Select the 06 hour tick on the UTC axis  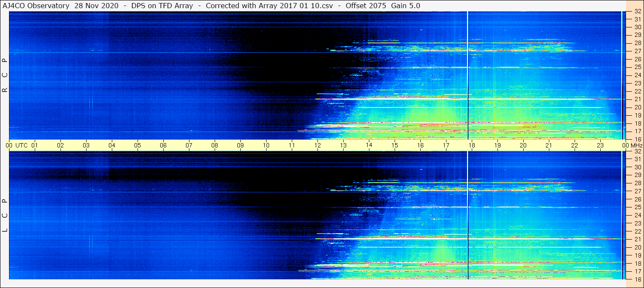click(163, 145)
